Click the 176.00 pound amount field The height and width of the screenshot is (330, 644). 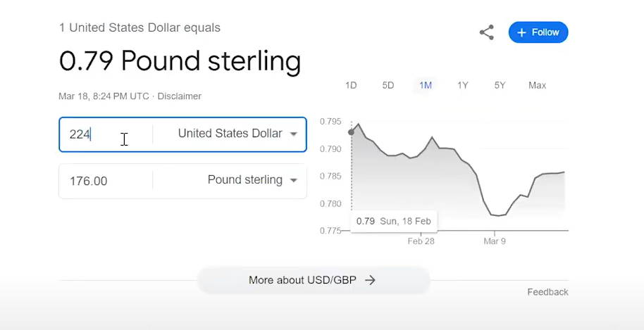(106, 181)
